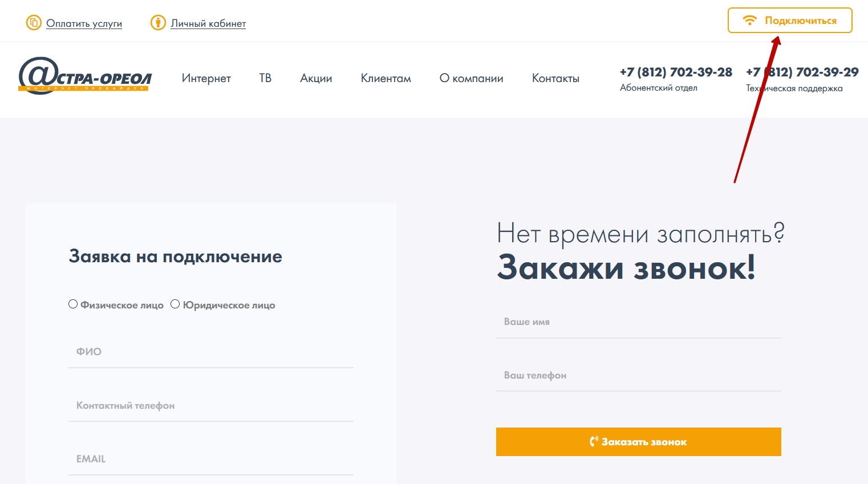Open the О компании menu
Viewport: 868px width, 484px height.
(x=472, y=78)
